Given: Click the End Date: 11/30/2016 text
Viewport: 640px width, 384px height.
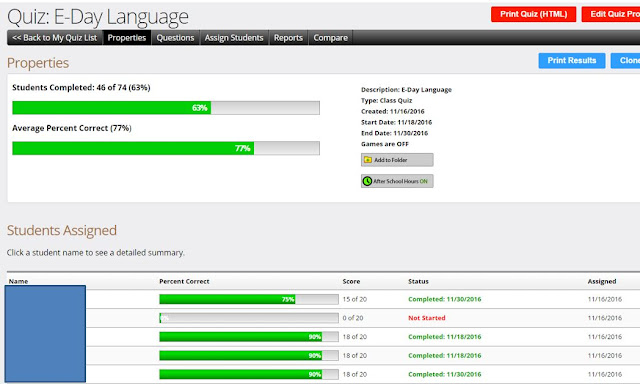Looking at the screenshot, I should (395, 133).
